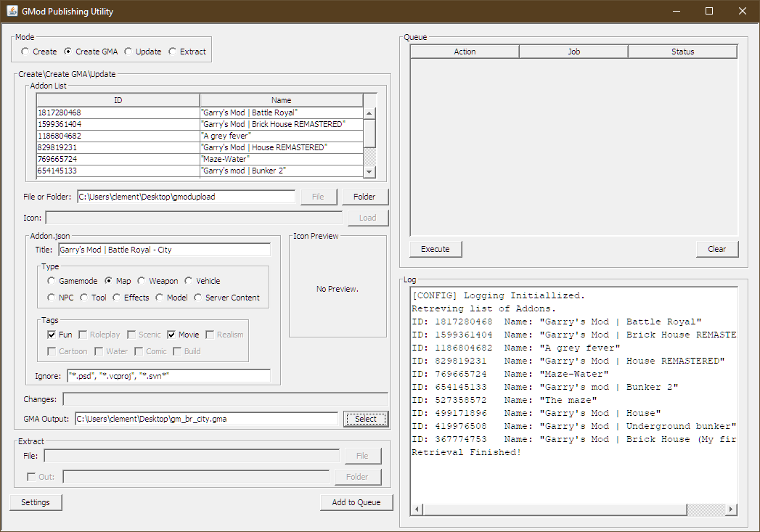Click the Status queue column header

click(682, 52)
